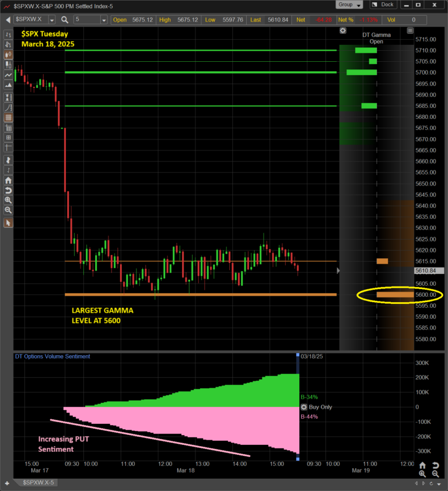Select the line chart type icon
This screenshot has width=448, height=491.
(8, 75)
